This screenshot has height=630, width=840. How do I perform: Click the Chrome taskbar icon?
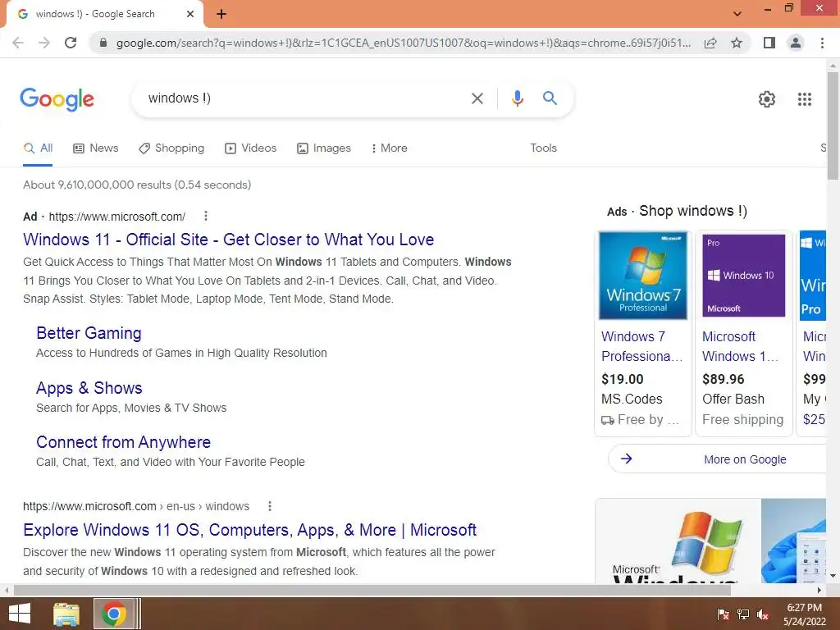[113, 614]
